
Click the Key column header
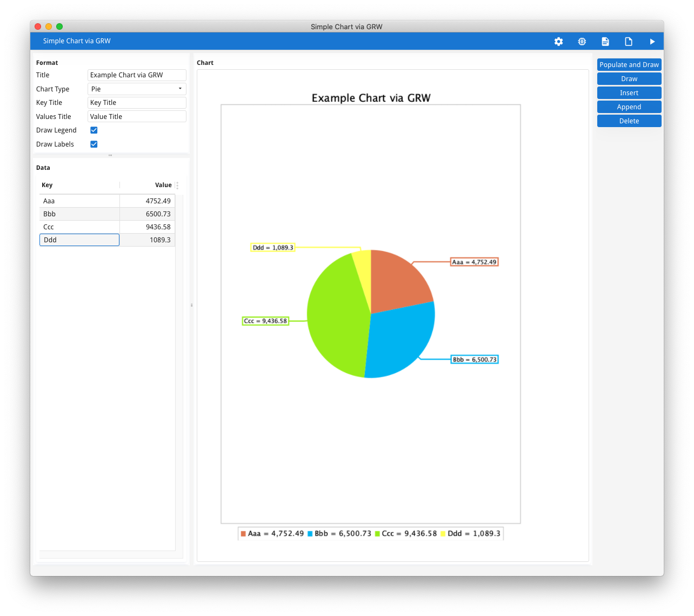(x=47, y=185)
